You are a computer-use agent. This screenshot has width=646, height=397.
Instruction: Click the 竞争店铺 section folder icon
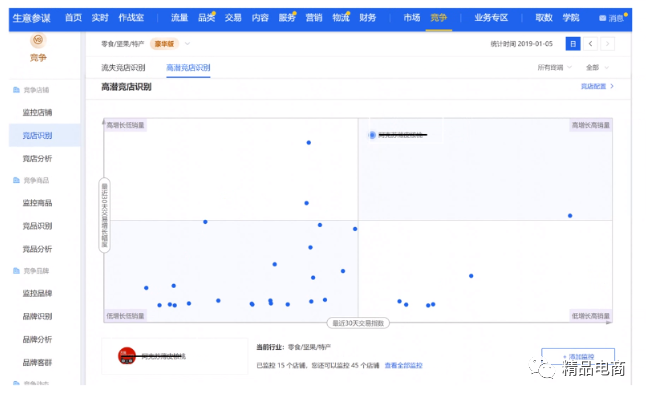16,90
